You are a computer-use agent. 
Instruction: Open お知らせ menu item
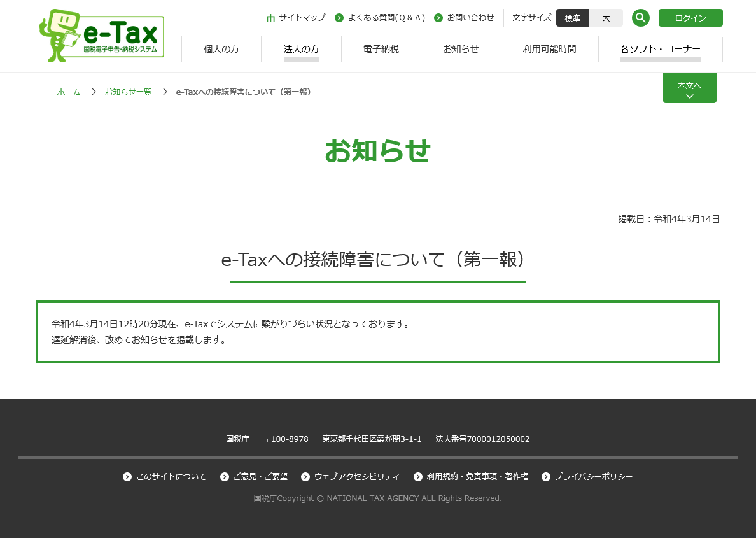(x=461, y=49)
